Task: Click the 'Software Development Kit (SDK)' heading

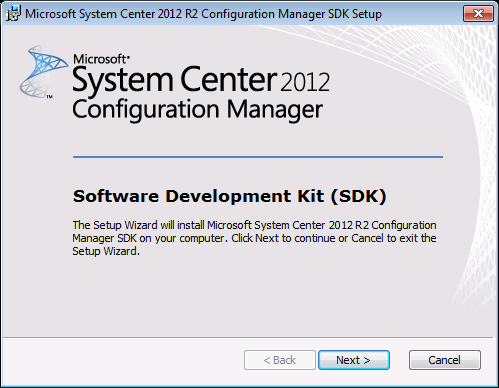Action: click(x=229, y=196)
